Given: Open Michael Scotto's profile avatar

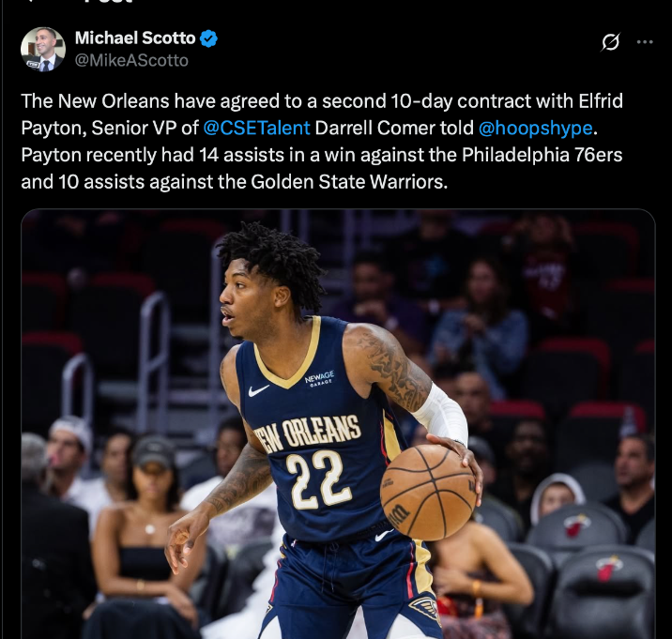Looking at the screenshot, I should pos(43,50).
